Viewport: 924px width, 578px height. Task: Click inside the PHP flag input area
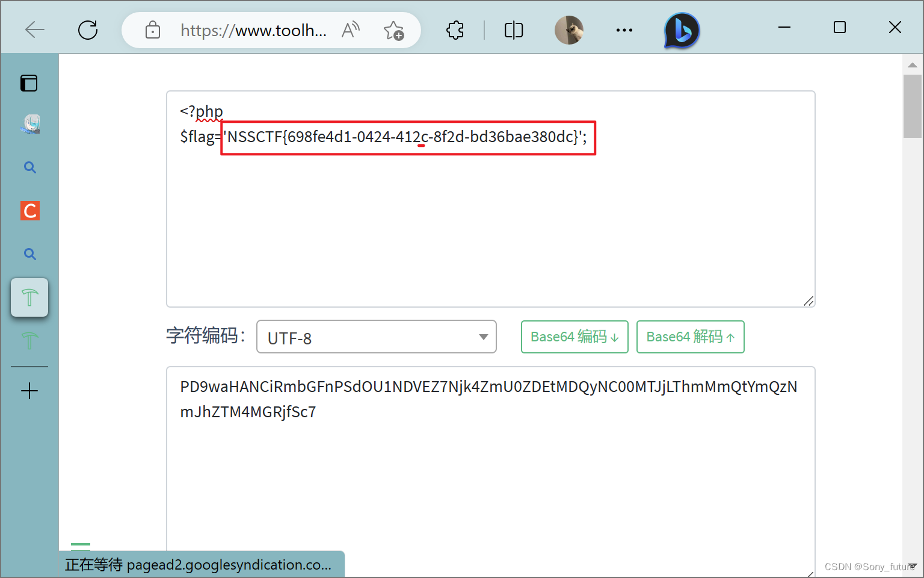click(x=490, y=199)
